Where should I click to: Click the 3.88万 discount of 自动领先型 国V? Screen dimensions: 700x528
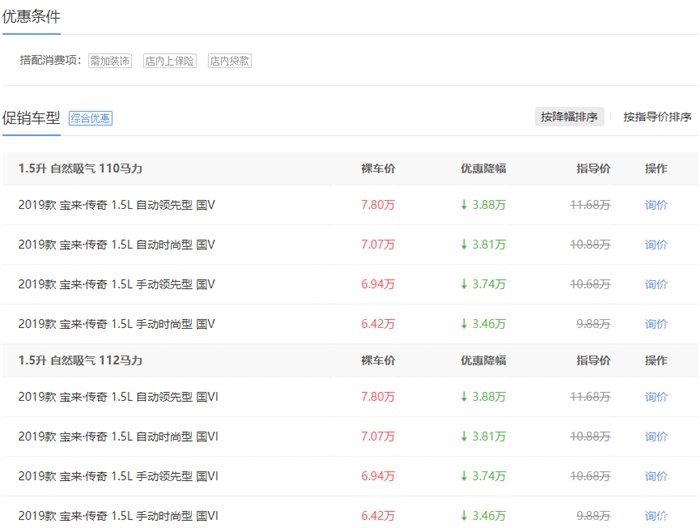(x=483, y=205)
